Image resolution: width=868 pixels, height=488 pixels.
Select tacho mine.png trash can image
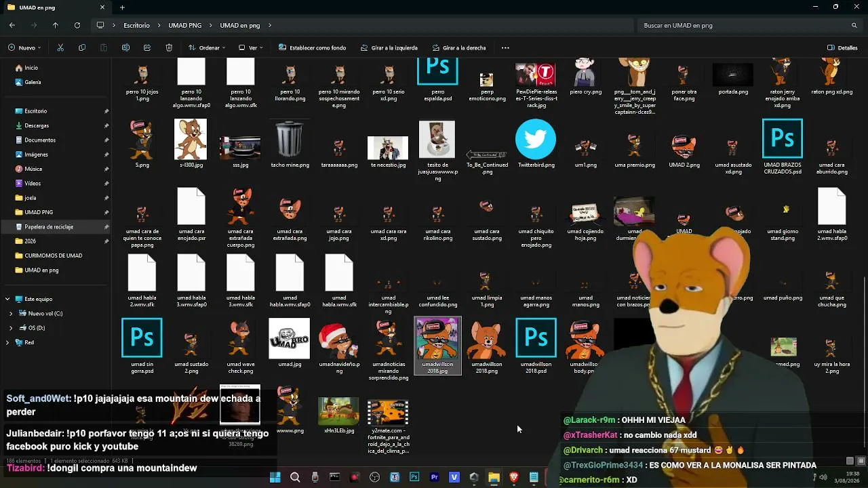click(290, 144)
